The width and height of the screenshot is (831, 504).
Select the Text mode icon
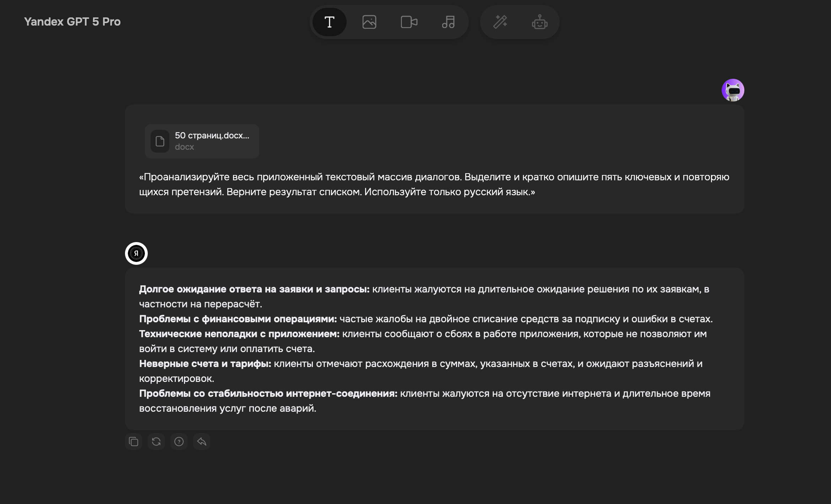click(x=329, y=22)
